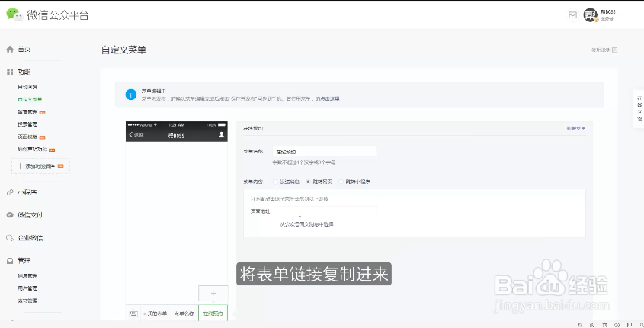Click 添加功能插件 button
The image size is (644, 328).
pos(40,166)
